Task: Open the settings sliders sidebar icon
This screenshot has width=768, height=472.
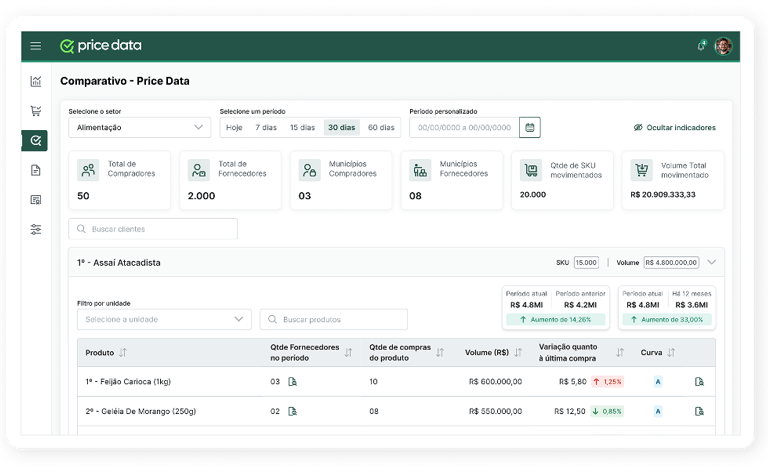Action: (36, 229)
